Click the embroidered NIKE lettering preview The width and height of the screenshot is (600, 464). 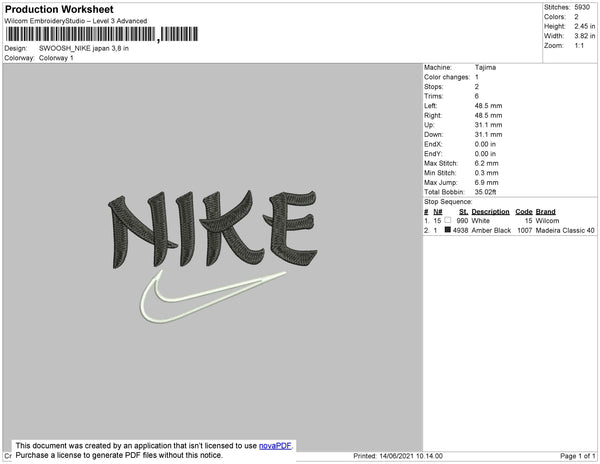point(213,229)
